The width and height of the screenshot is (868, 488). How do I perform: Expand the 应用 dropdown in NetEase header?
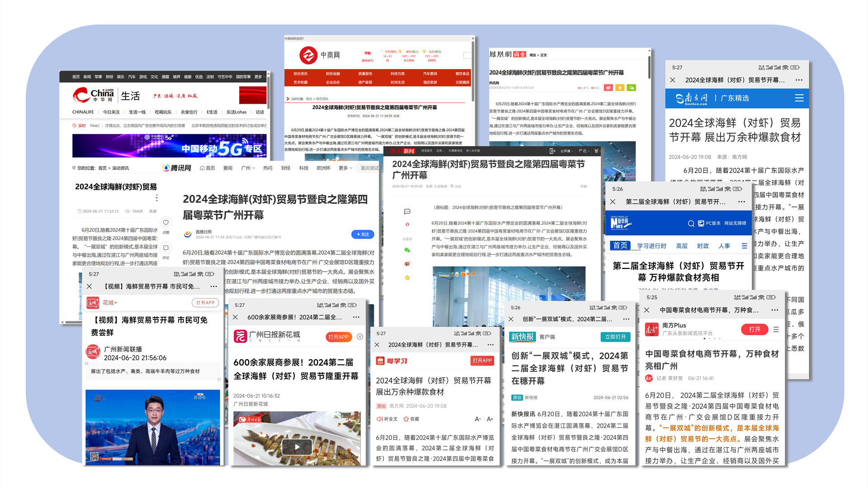tap(440, 151)
